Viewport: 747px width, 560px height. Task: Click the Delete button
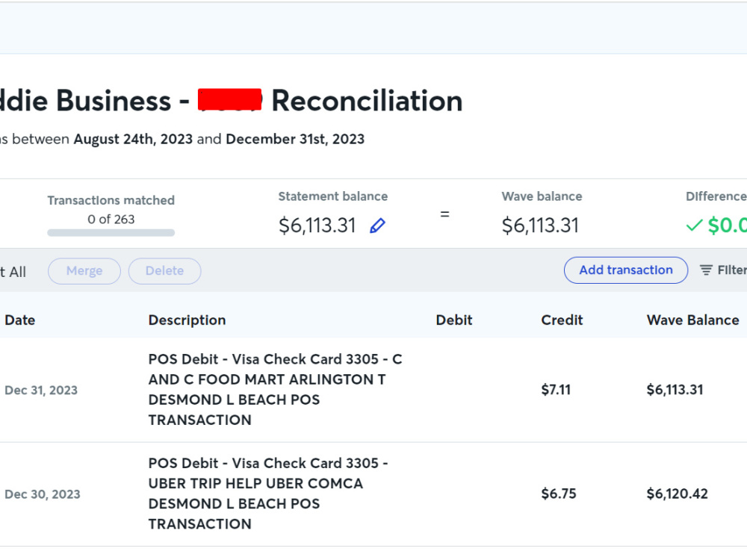[x=165, y=271]
